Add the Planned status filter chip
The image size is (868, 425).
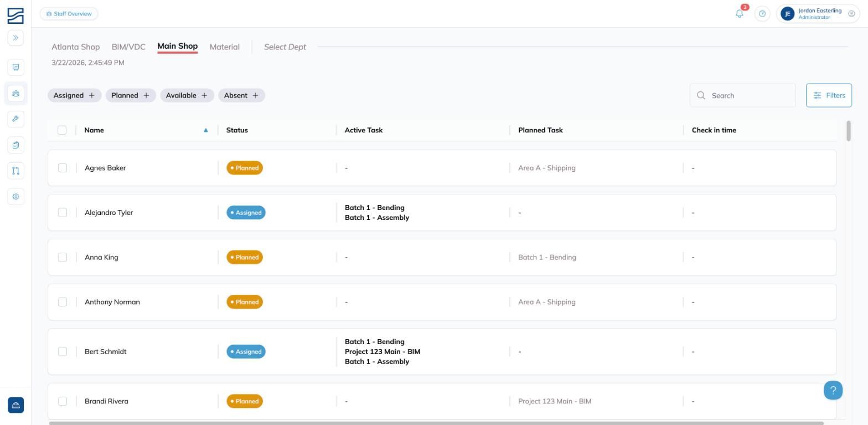tap(131, 95)
